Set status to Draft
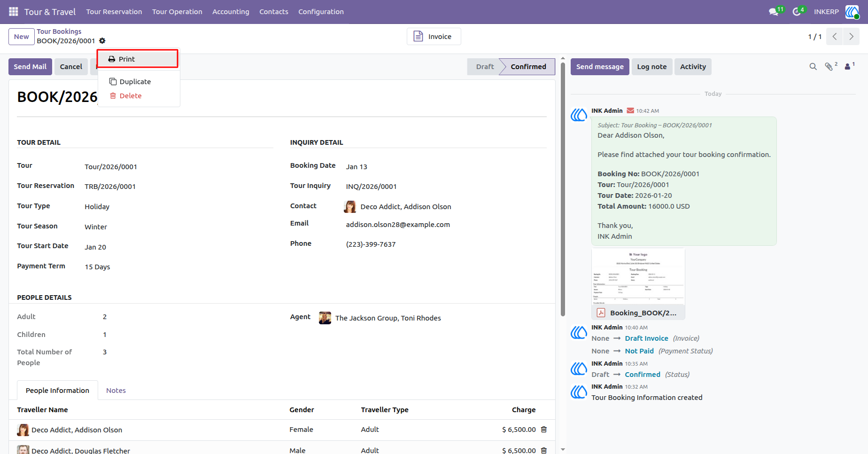This screenshot has width=868, height=454. click(485, 67)
